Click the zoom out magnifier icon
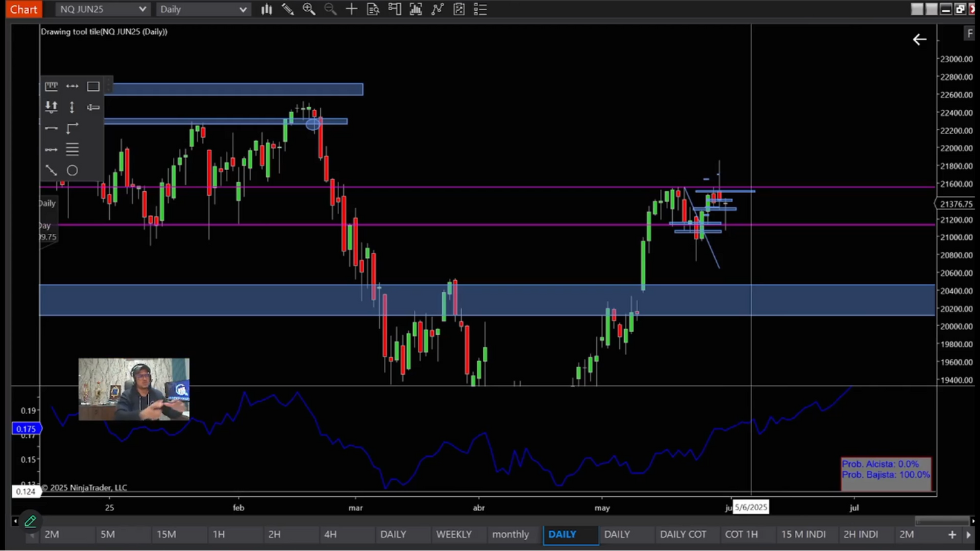 coord(330,9)
